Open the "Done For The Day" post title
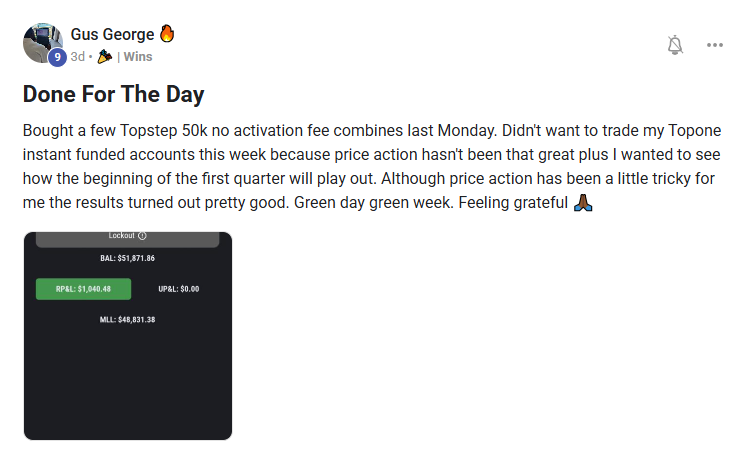The height and width of the screenshot is (455, 755). [x=113, y=96]
